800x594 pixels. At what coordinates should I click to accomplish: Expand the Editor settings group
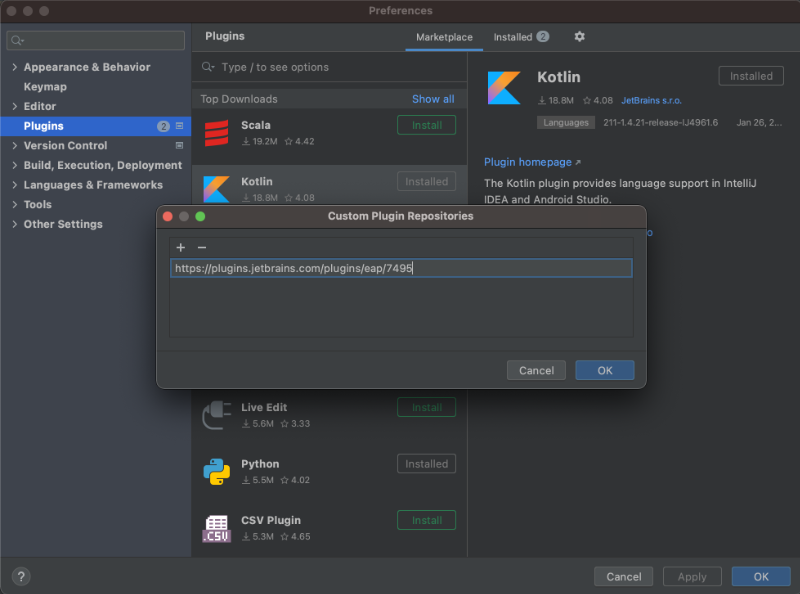pyautogui.click(x=14, y=106)
